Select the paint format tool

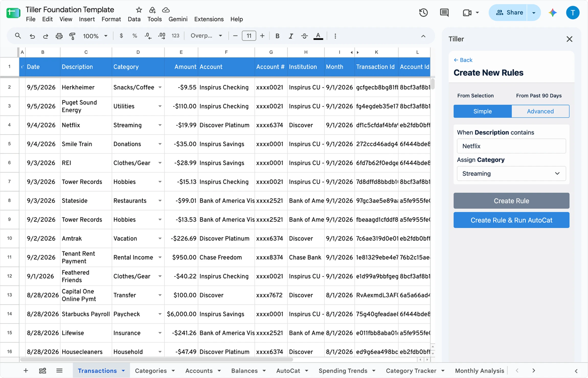coord(73,36)
